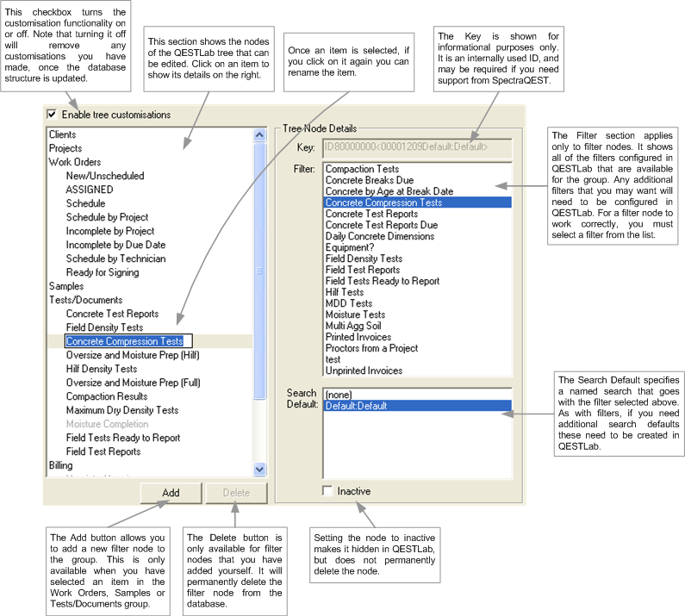
Task: Select the Billing tree node
Action: (x=60, y=465)
